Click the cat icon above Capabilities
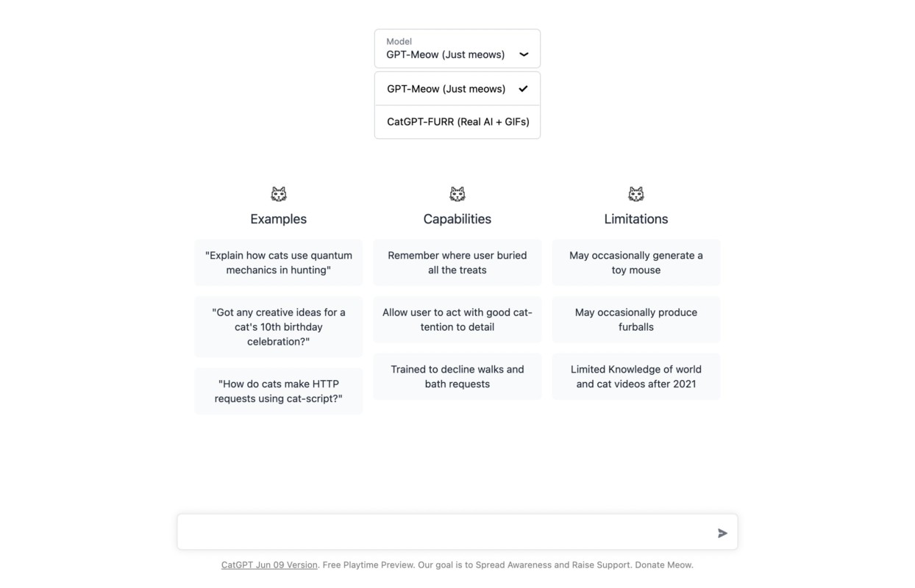This screenshot has width=915, height=588. [x=457, y=194]
